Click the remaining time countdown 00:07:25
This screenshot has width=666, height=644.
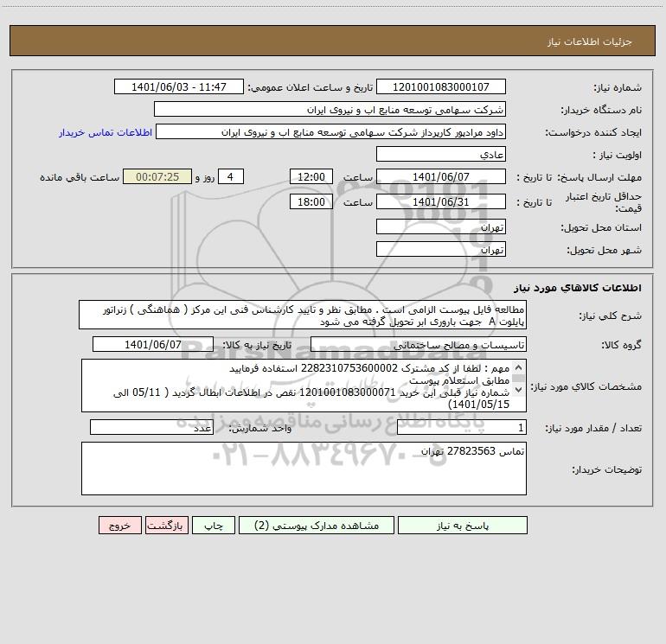point(157,176)
